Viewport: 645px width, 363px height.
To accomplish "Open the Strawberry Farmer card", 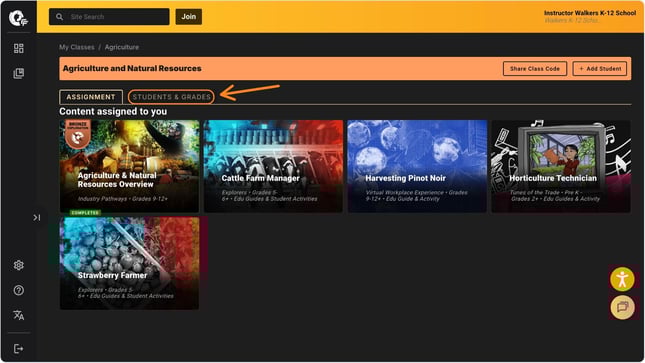I will coord(129,263).
